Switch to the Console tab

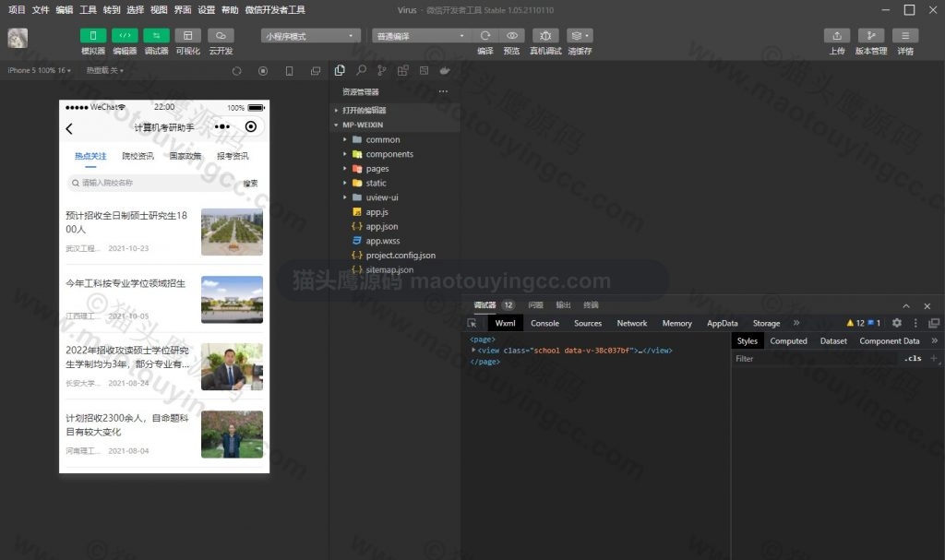click(544, 323)
